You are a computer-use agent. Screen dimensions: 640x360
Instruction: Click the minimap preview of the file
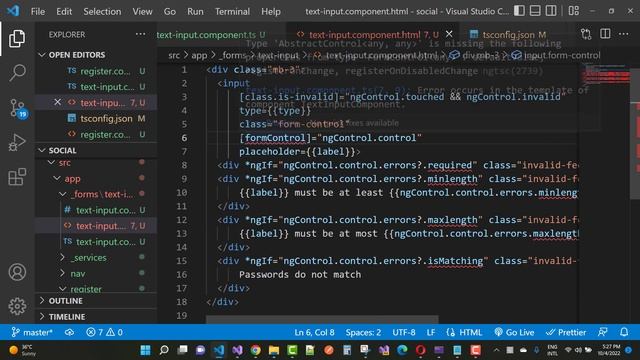pyautogui.click(x=607, y=74)
